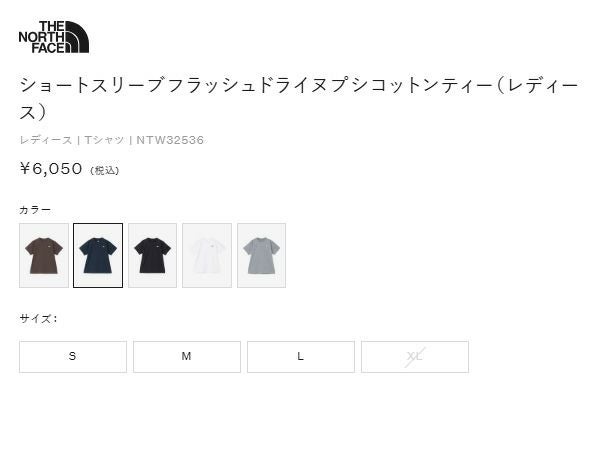This screenshot has width=600, height=450.
Task: Choose the white T-shirt color thumbnail
Action: pyautogui.click(x=207, y=255)
